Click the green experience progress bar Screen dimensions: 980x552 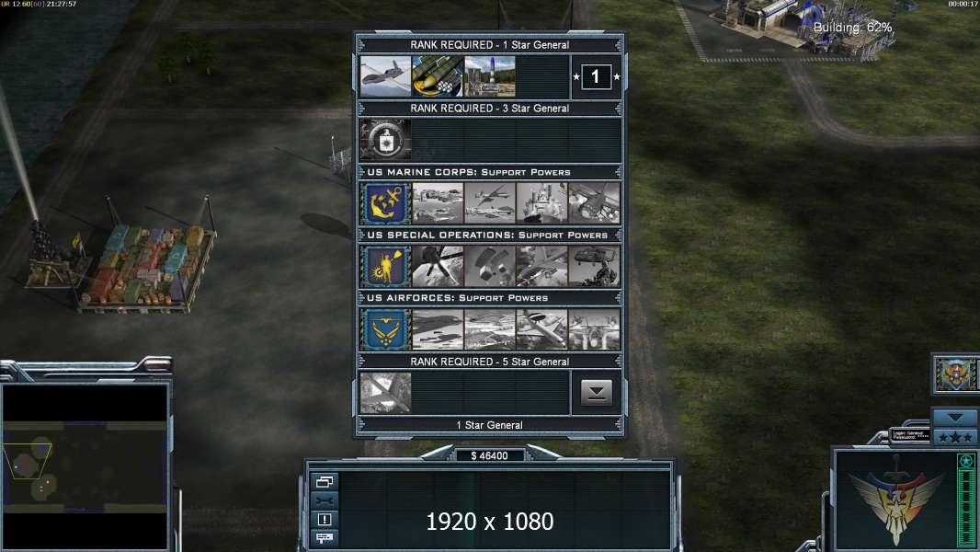(966, 500)
